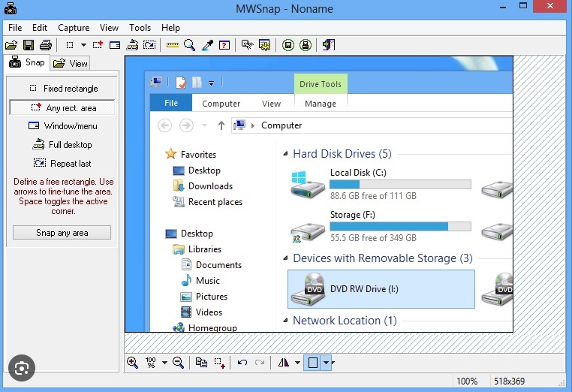
Task: Open the flip options dropdown arrow
Action: click(x=297, y=363)
